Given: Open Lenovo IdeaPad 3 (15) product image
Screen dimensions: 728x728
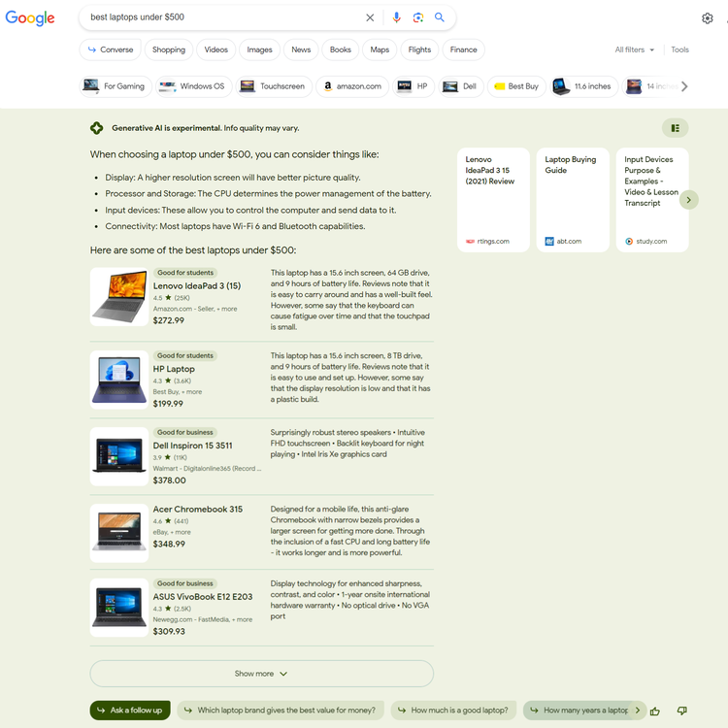Looking at the screenshot, I should [x=119, y=297].
